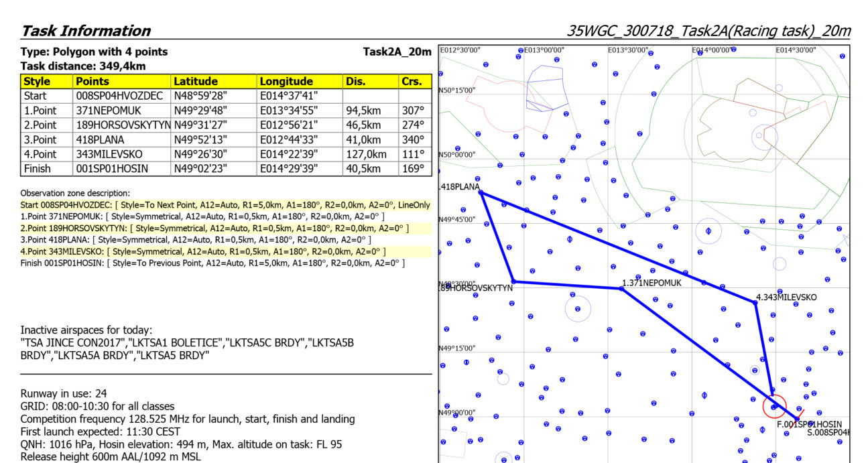Click the small blue circle airspace near NEPOMUK
The width and height of the screenshot is (868, 463).
(x=578, y=309)
